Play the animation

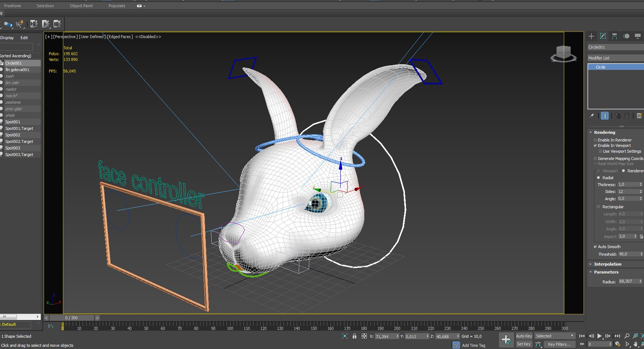tap(599, 336)
